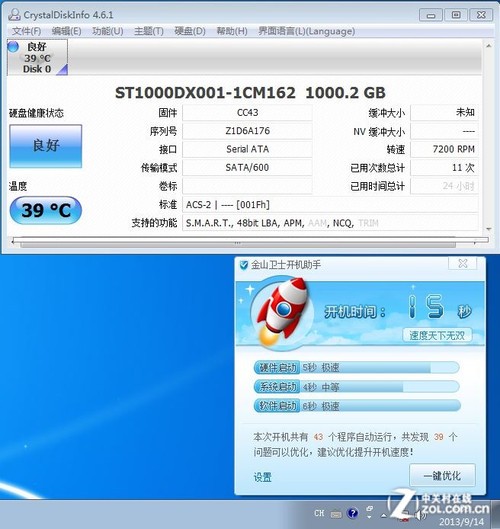The width and height of the screenshot is (500, 529).
Task: Click the 硬件启动 progress bar
Action: pyautogui.click(x=357, y=367)
